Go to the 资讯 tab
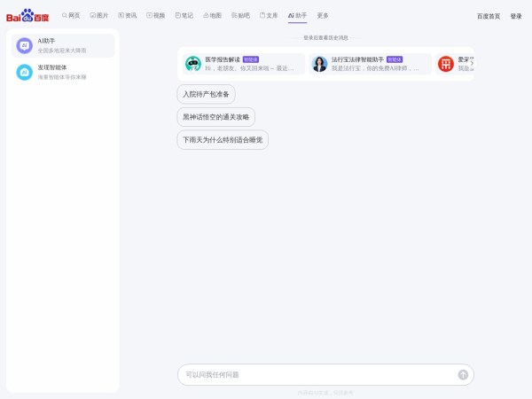The width and height of the screenshot is (532, 399). (128, 16)
